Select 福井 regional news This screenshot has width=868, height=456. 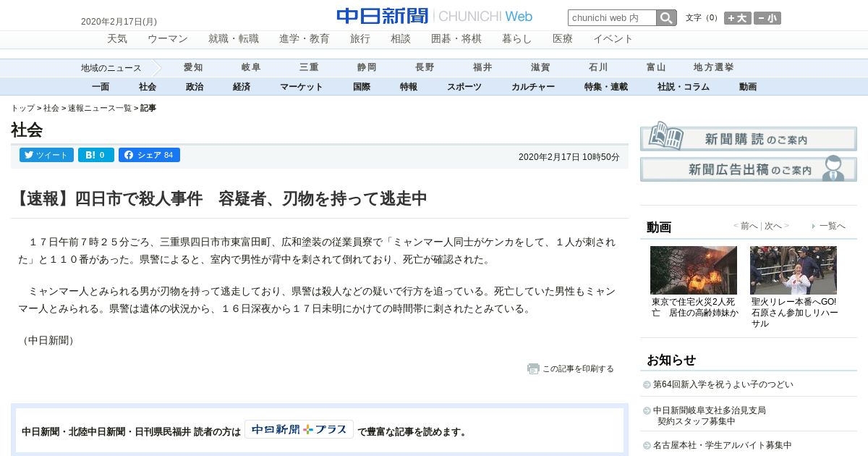click(x=482, y=67)
